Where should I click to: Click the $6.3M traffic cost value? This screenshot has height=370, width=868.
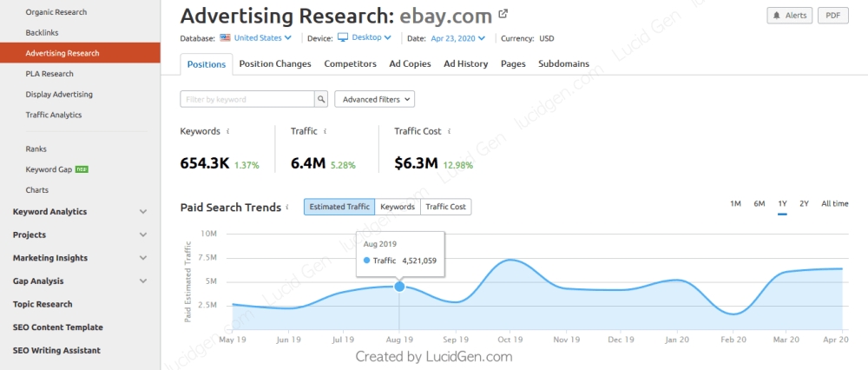(x=417, y=163)
